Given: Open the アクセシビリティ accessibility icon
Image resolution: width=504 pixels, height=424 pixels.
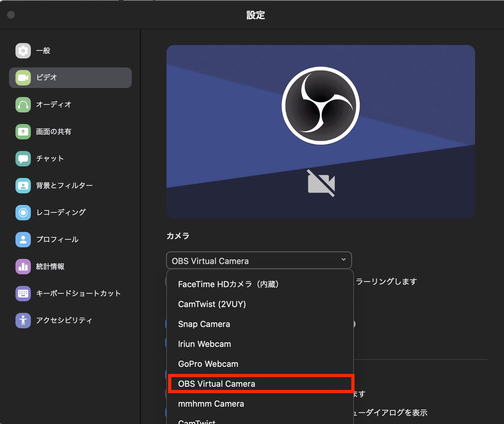Looking at the screenshot, I should pyautogui.click(x=23, y=321).
